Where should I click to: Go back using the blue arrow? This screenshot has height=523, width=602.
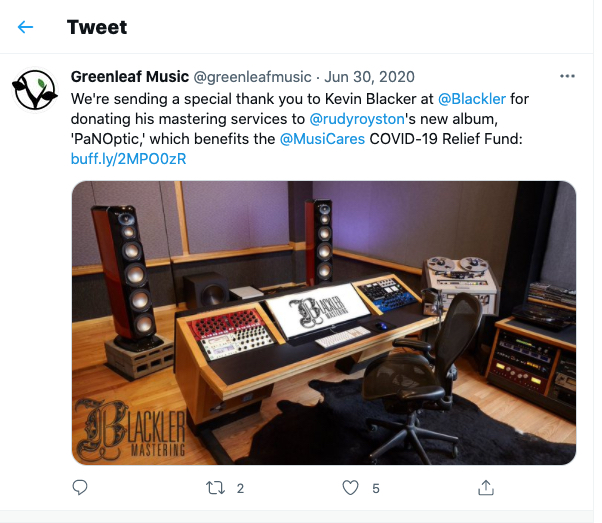click(25, 27)
